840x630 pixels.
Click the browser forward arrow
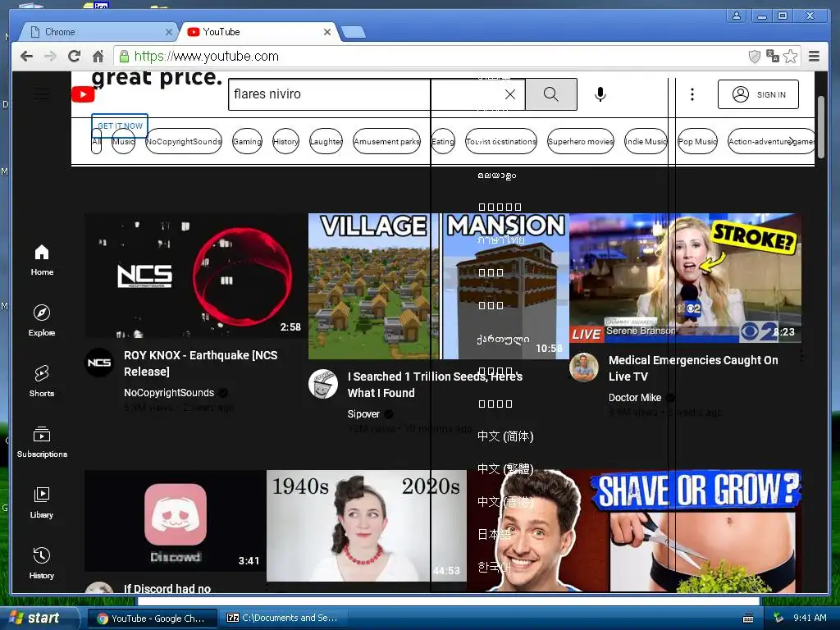click(50, 57)
